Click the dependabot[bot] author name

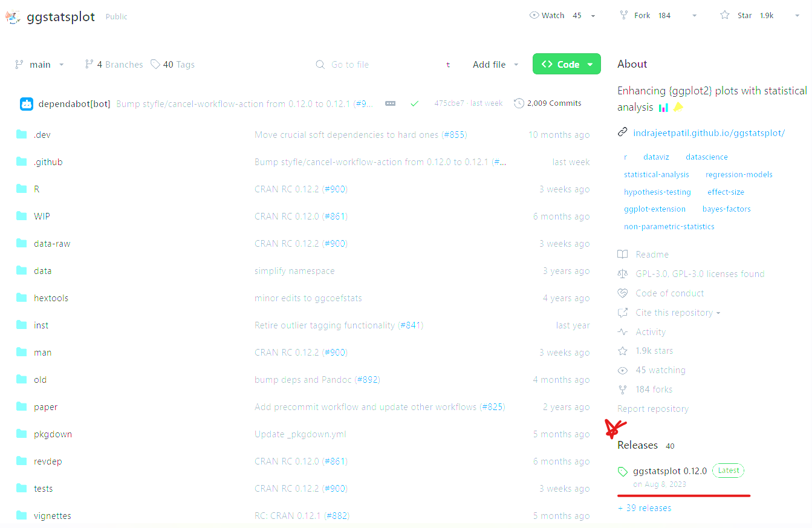tap(74, 104)
